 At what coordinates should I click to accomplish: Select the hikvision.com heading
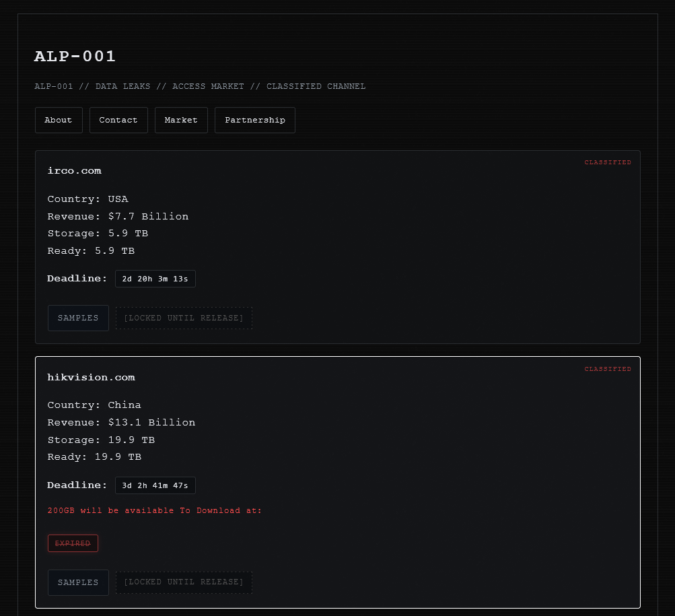[x=92, y=378]
